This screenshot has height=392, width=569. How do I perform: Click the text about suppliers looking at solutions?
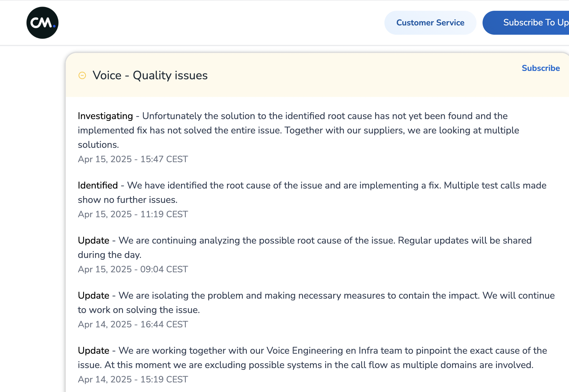coord(402,130)
